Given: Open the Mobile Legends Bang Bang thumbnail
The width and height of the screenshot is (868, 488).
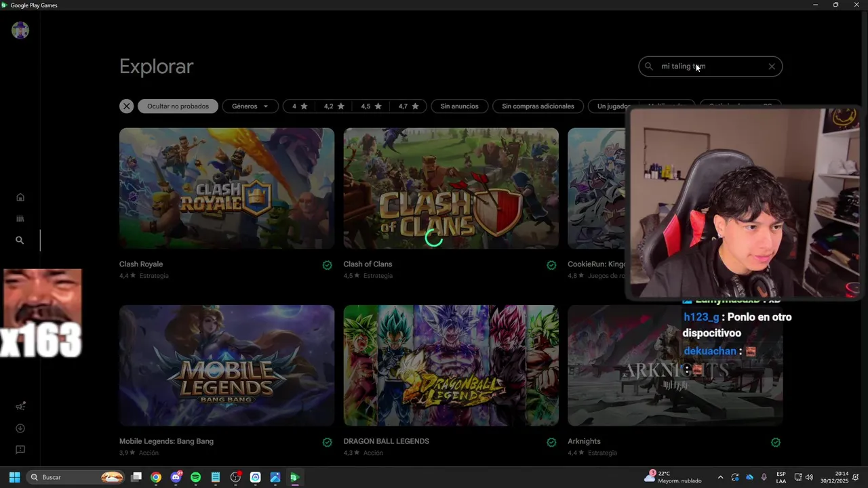Looking at the screenshot, I should (226, 365).
